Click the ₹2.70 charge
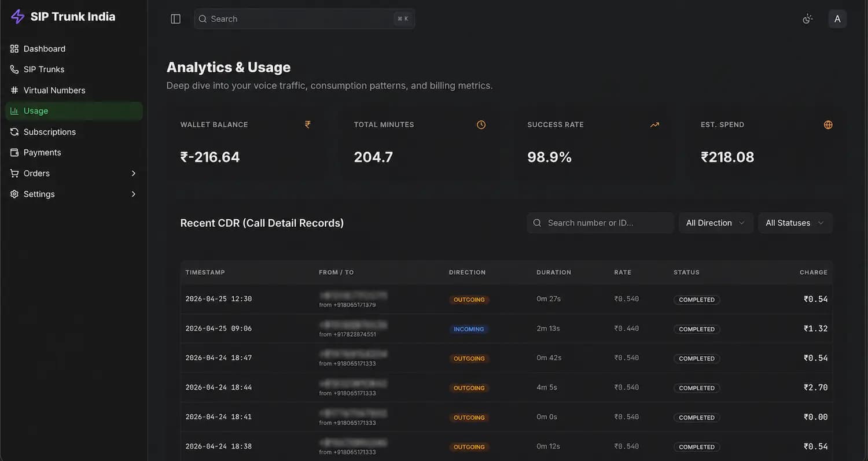This screenshot has width=868, height=461. point(815,388)
